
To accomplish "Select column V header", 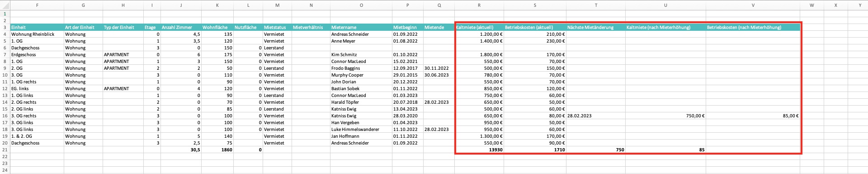I will coord(753,5).
